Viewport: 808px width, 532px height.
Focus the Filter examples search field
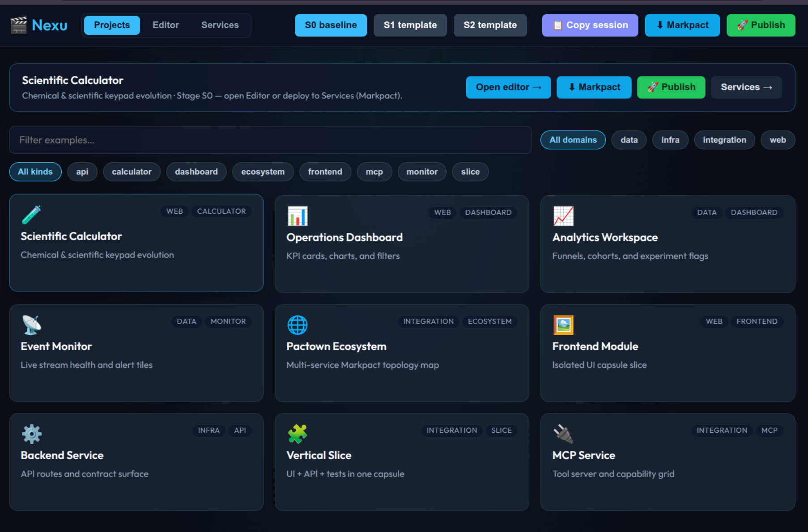pyautogui.click(x=270, y=140)
